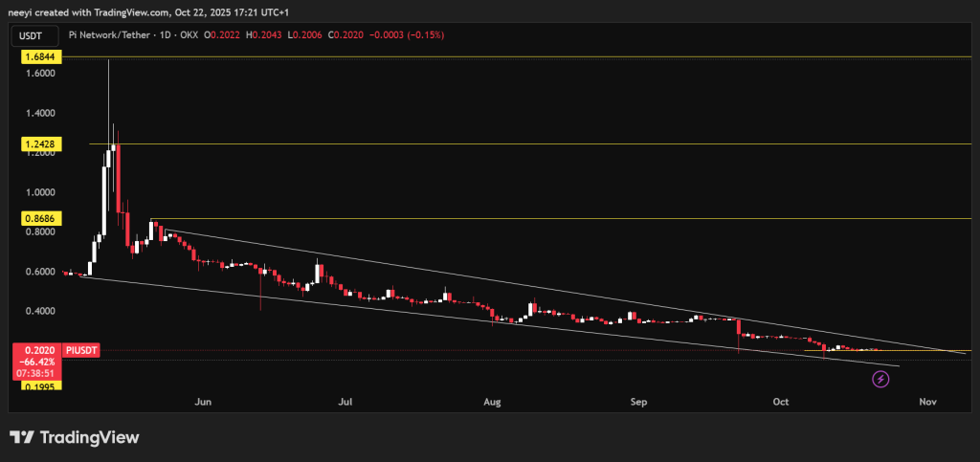Click the 1.6844 yellow price label
This screenshot has height=462, width=980.
tap(36, 57)
